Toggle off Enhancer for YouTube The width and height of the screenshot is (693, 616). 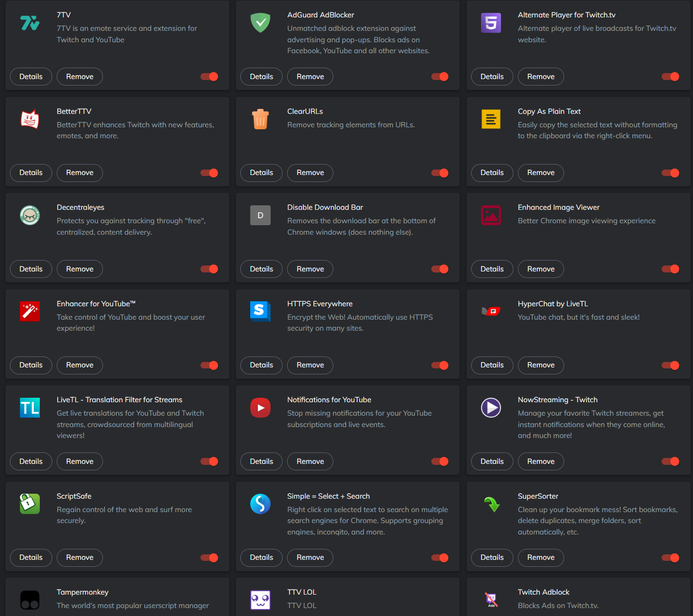coord(209,365)
